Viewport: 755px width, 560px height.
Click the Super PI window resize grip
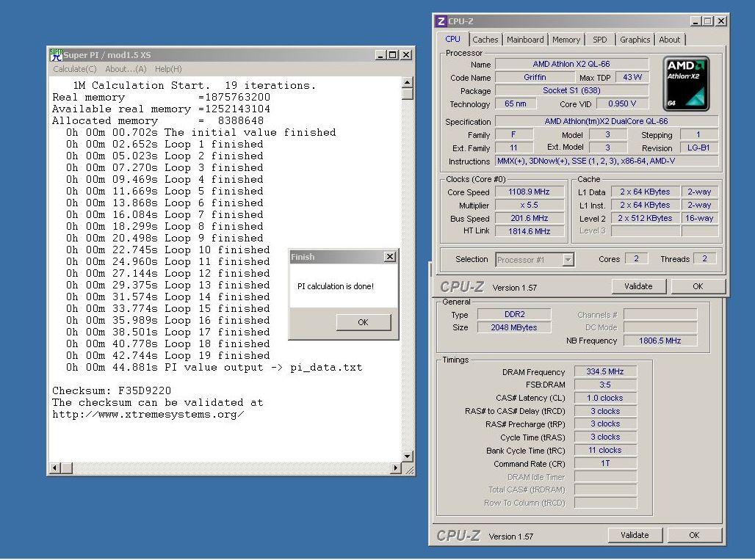click(x=409, y=469)
